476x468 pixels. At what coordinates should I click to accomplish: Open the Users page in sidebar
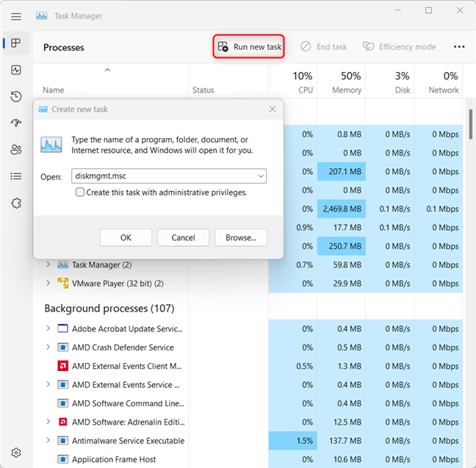coord(16,149)
